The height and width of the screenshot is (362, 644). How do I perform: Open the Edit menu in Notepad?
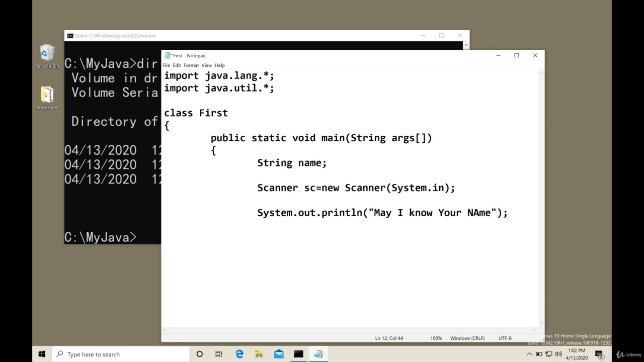pos(177,65)
